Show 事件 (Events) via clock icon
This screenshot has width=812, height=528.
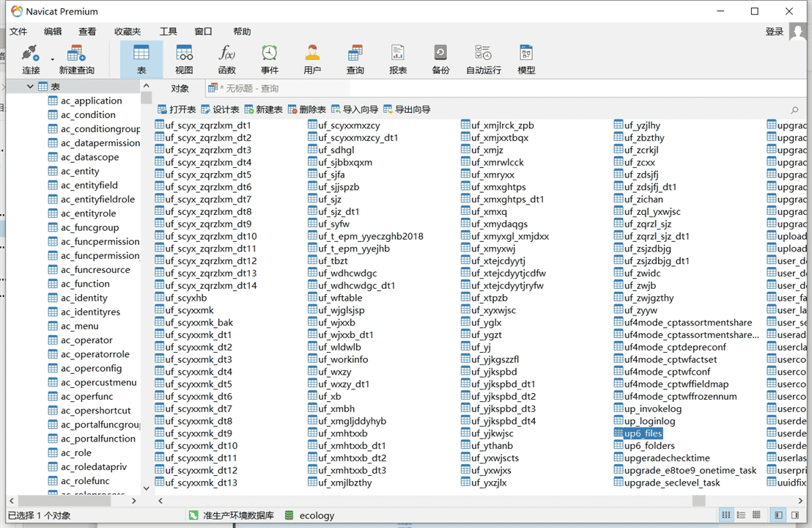[270, 59]
